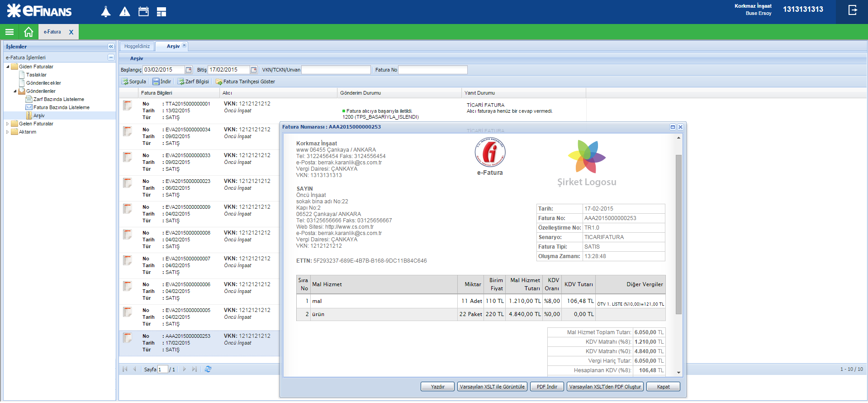
Task: Open the bell notifications icon
Action: click(106, 12)
